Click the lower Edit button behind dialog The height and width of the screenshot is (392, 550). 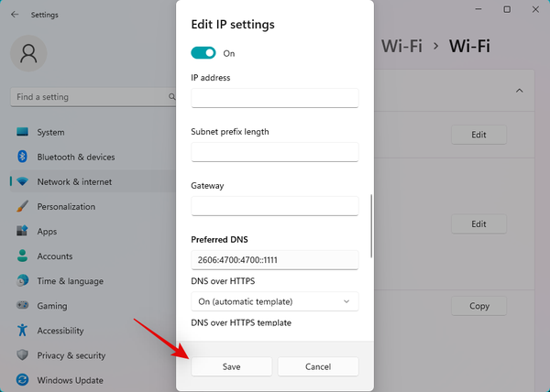(478, 223)
